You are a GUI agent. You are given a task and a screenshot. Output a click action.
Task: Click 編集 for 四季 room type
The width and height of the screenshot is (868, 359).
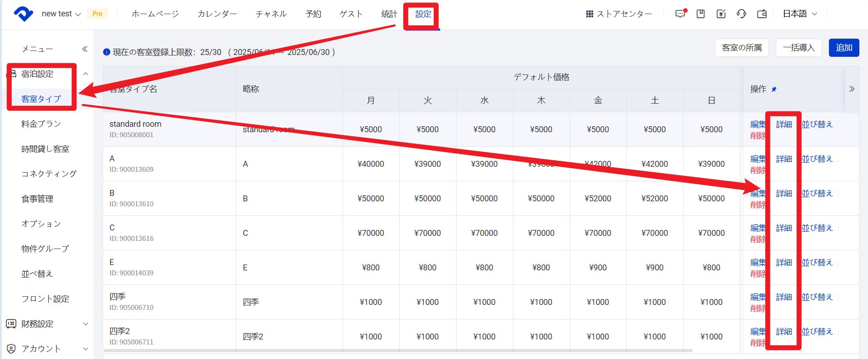758,297
